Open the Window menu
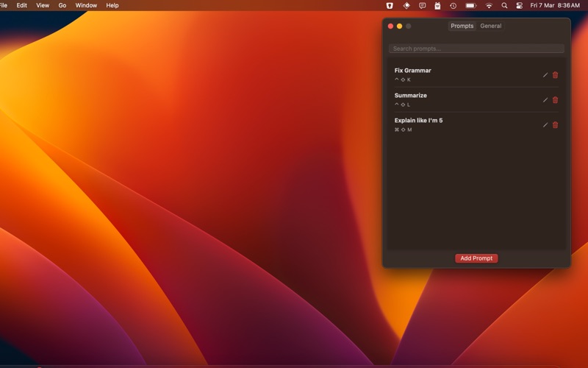 86,5
